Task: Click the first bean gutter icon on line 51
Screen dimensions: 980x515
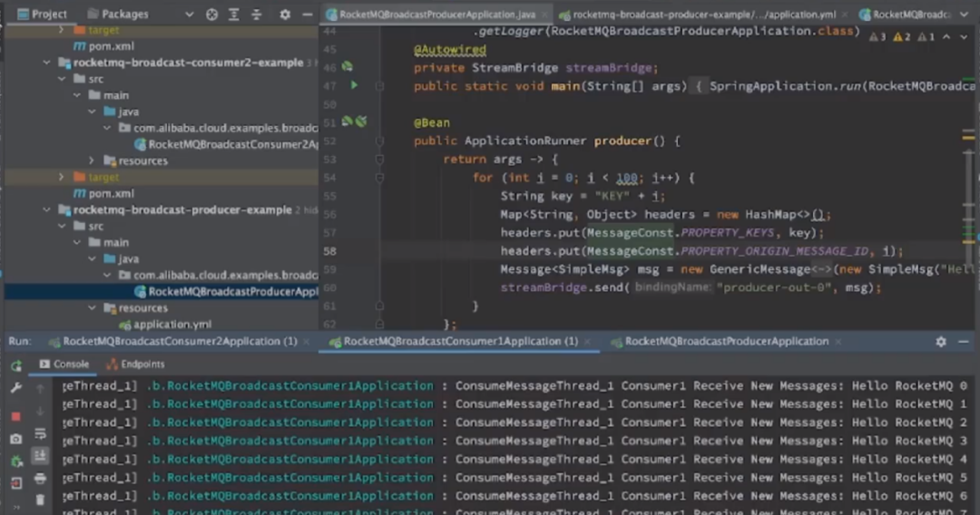Action: click(x=347, y=121)
